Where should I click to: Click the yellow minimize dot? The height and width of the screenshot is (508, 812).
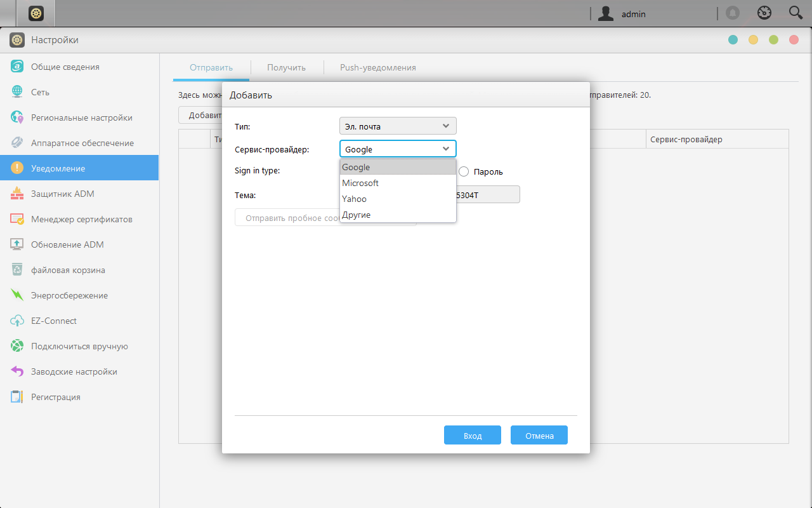753,40
